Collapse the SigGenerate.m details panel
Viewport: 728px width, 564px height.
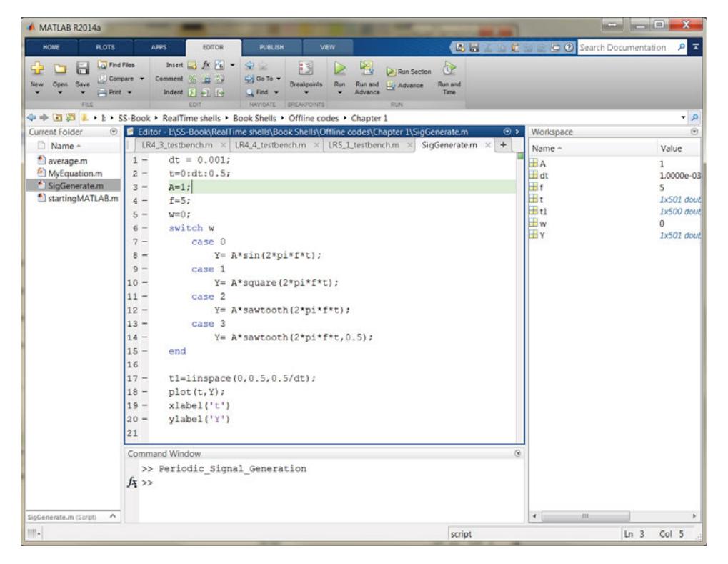(113, 517)
